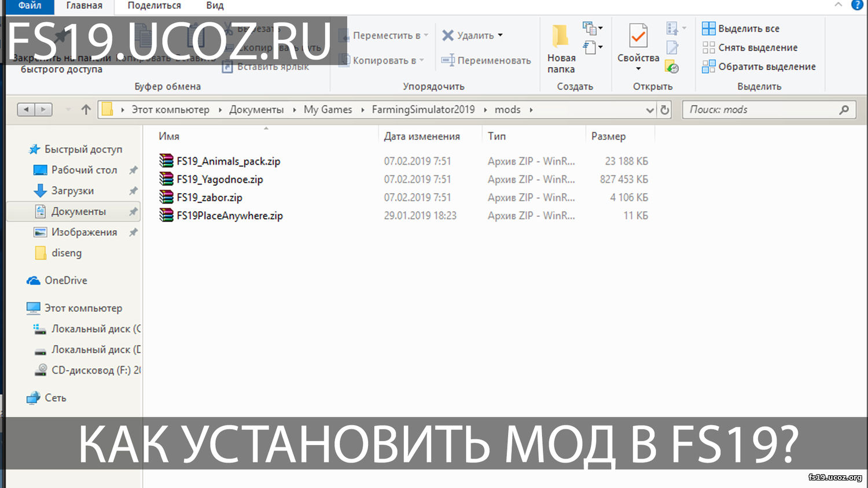Click the History icon with clock

(672, 67)
